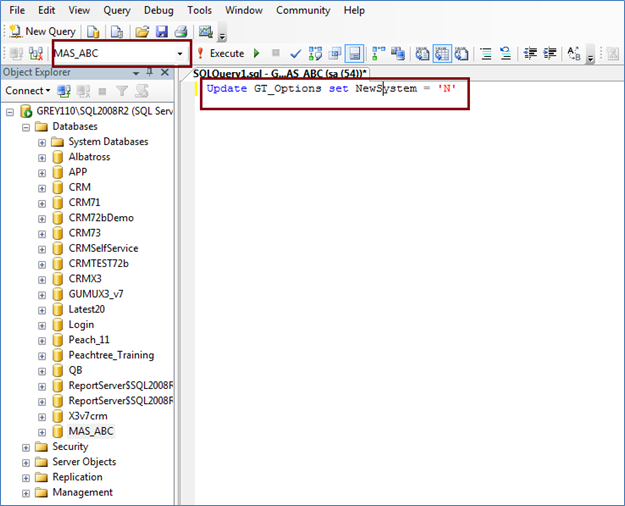The height and width of the screenshot is (506, 625).
Task: Expand the Security folder node
Action: point(26,447)
